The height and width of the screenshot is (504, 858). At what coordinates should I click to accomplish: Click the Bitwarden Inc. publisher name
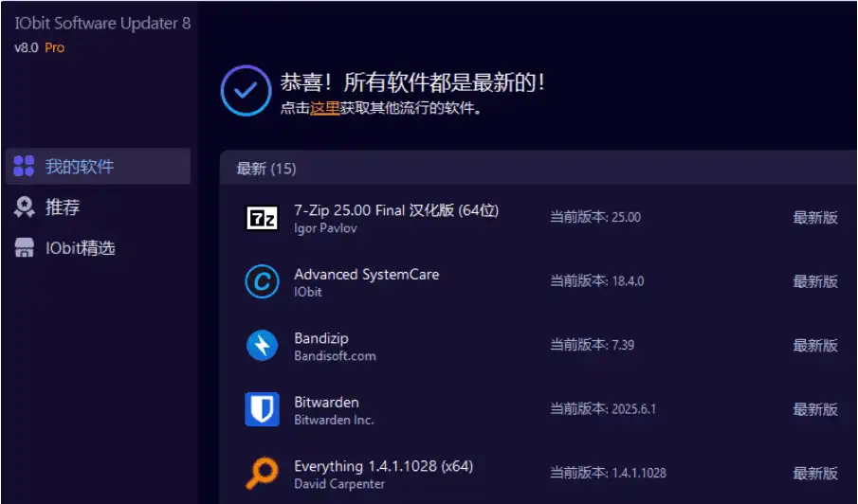pyautogui.click(x=334, y=420)
